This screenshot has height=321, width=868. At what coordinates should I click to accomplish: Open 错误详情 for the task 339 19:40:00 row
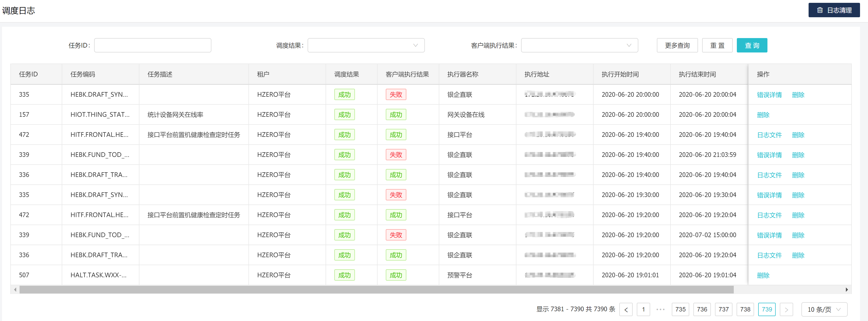[x=769, y=155]
